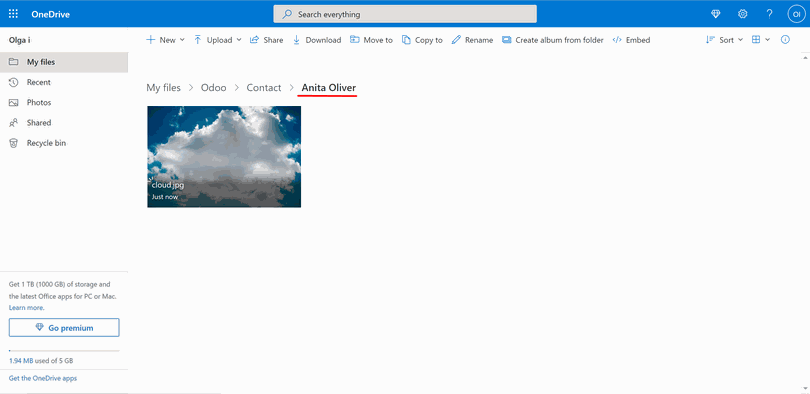Viewport: 810px width, 394px height.
Task: Open the app launcher grid icon
Action: click(13, 14)
